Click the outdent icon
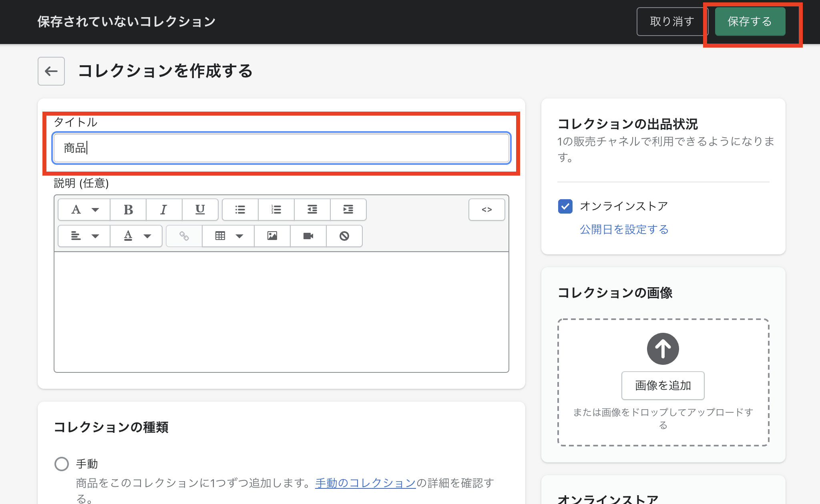This screenshot has height=504, width=820. (312, 210)
